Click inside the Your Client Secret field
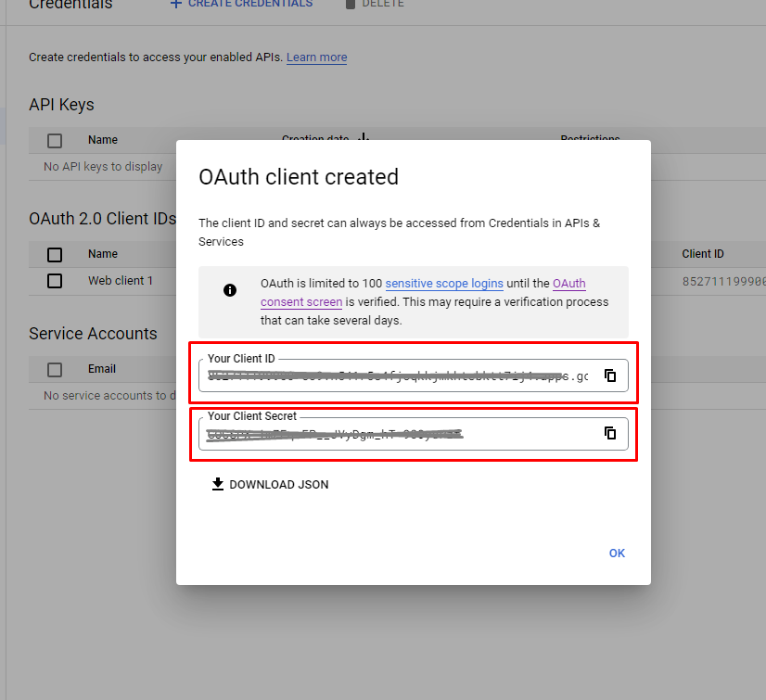 (399, 432)
